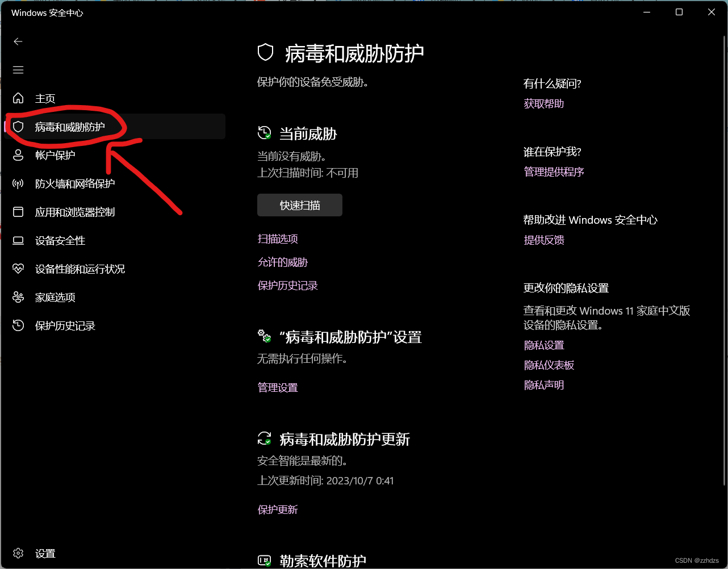This screenshot has height=569, width=728.
Task: Maximize the Windows 安全中心 window
Action: tap(679, 12)
